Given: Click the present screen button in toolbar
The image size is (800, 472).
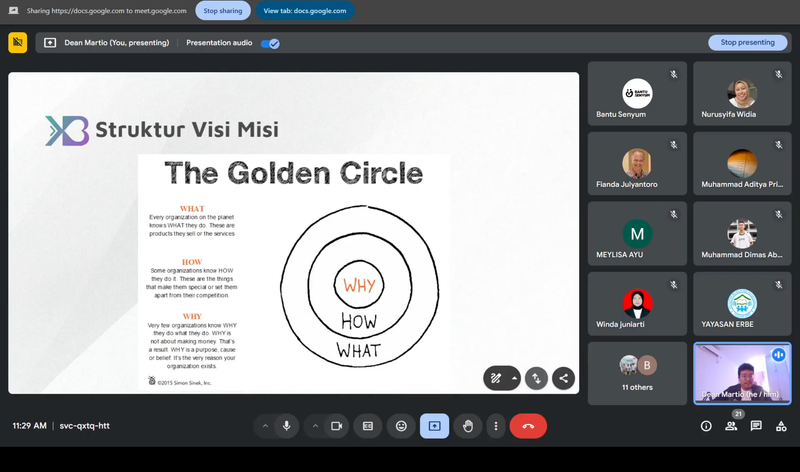Looking at the screenshot, I should [435, 426].
